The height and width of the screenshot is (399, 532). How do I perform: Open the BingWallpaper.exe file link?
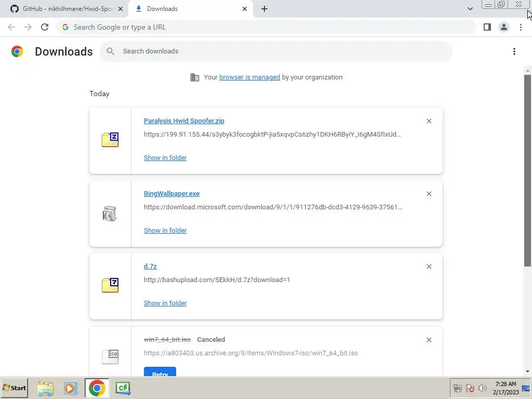pos(171,193)
